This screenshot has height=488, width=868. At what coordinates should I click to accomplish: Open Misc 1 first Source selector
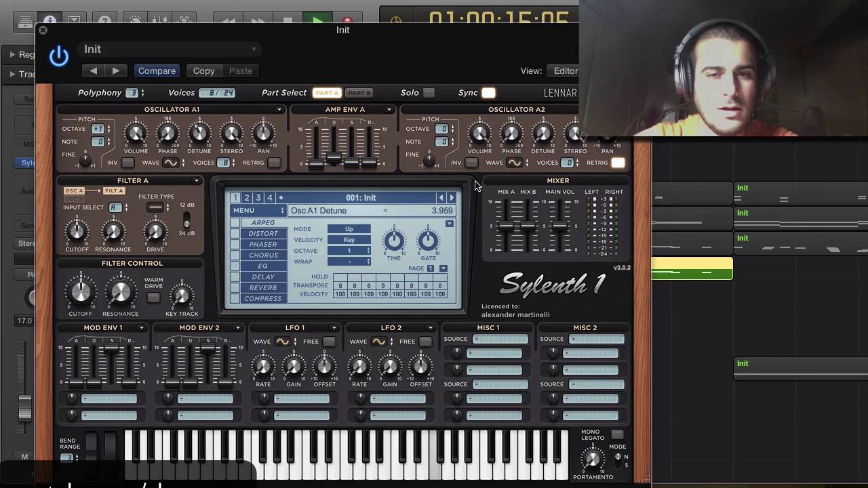[500, 339]
